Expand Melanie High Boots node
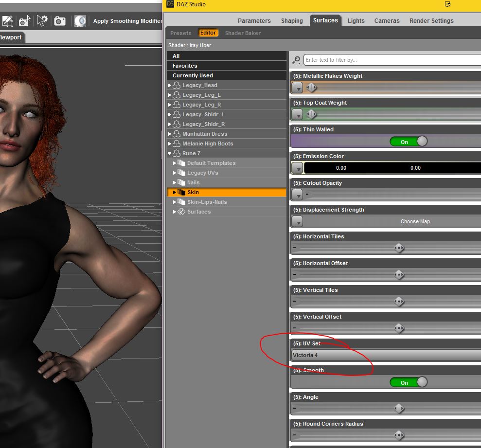This screenshot has width=481, height=448. (169, 143)
